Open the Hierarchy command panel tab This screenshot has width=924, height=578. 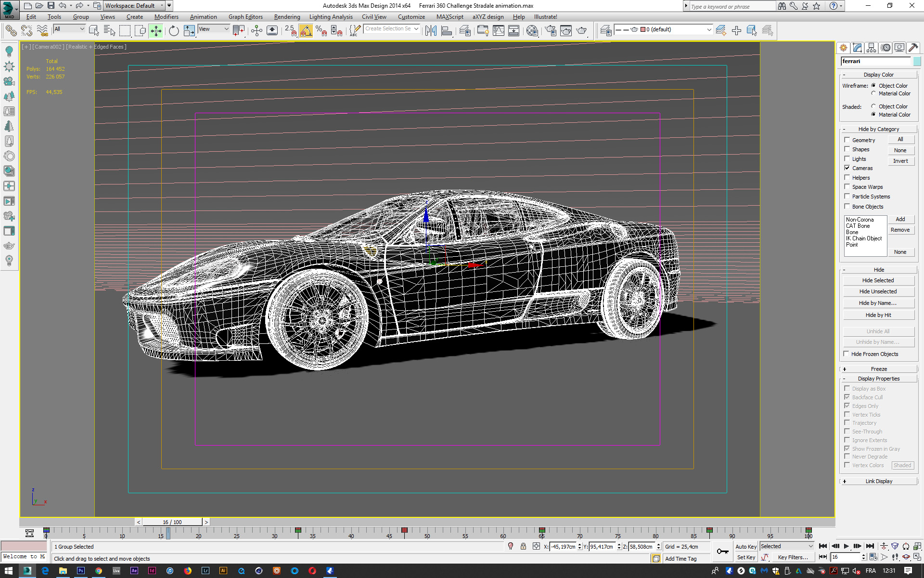click(871, 48)
